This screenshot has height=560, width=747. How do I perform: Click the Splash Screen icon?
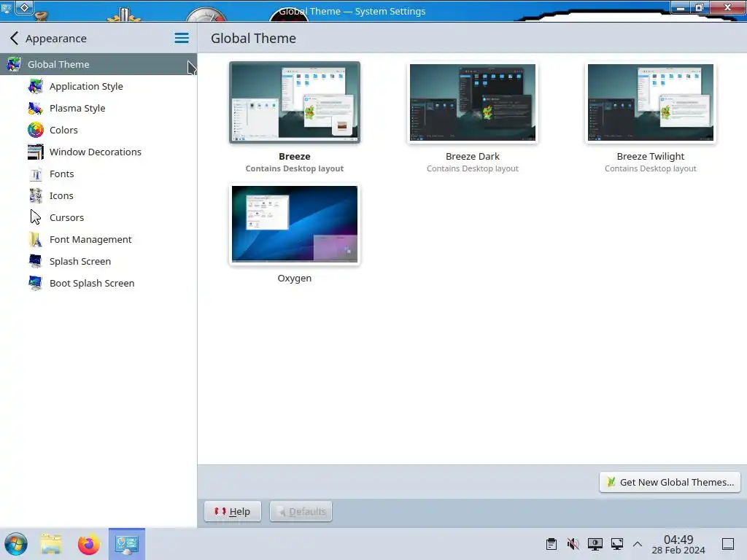point(35,262)
